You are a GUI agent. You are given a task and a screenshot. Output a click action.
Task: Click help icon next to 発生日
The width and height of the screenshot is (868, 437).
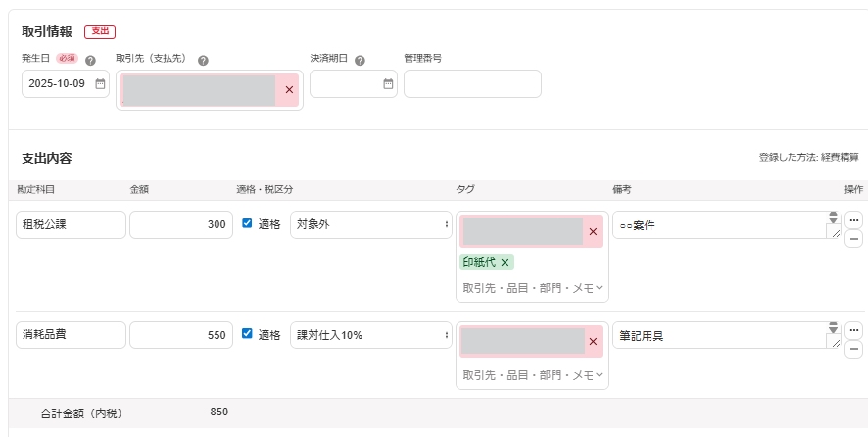pos(90,60)
